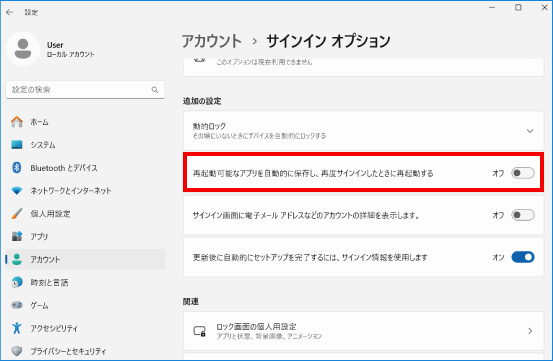
Task: Click the 時刻と言語 globe clock icon
Action: 17,282
